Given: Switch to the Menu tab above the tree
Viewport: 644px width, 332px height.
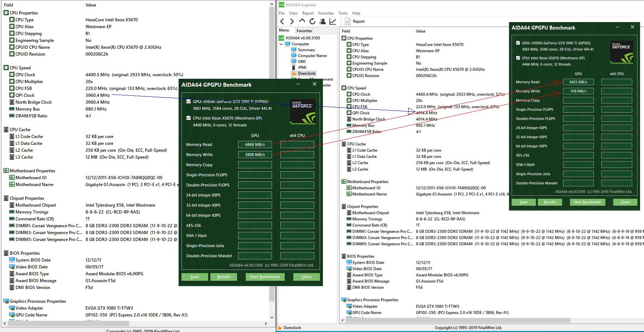Looking at the screenshot, I should (284, 30).
